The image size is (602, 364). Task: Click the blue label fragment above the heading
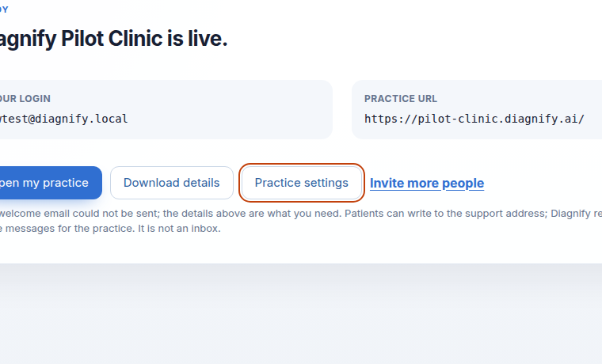point(4,9)
